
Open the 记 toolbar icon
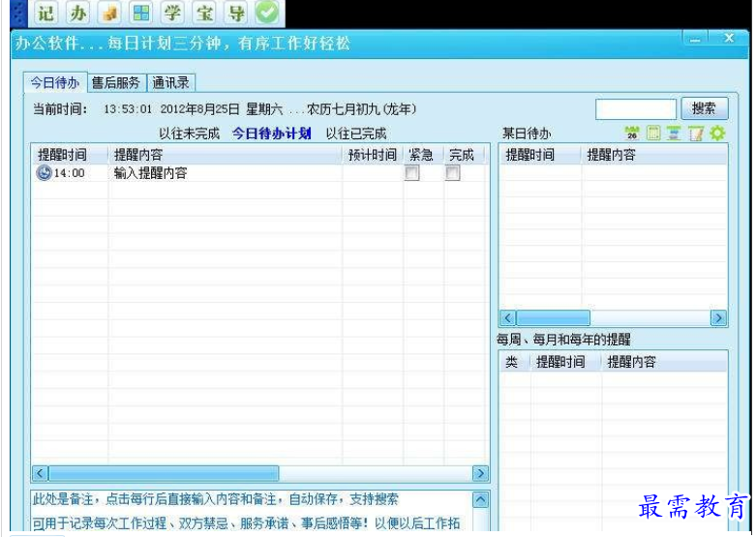point(45,13)
